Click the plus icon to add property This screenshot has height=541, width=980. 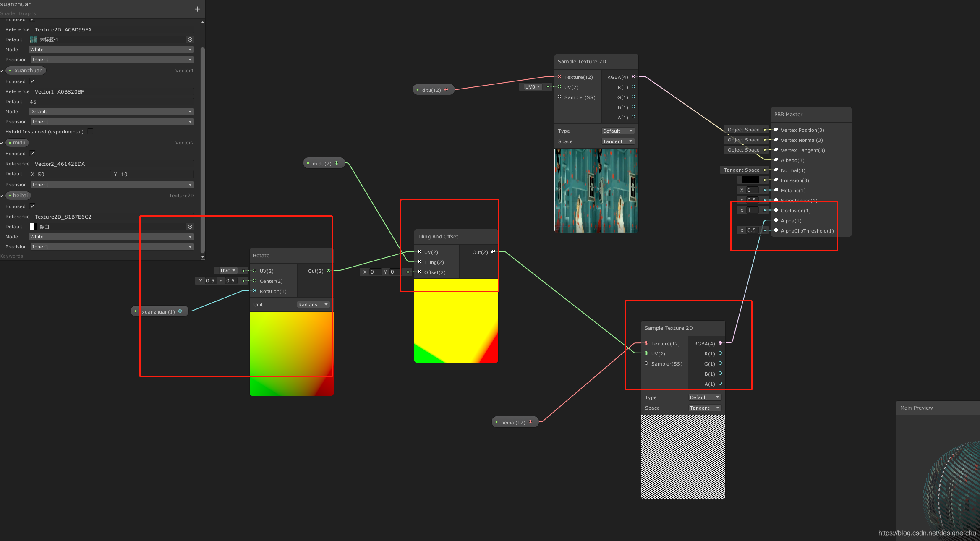coord(197,9)
